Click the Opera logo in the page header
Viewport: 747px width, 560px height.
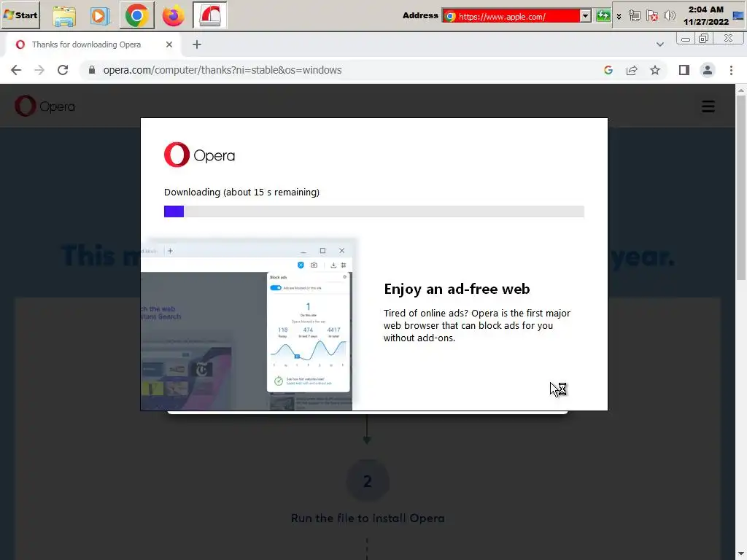[x=44, y=106]
